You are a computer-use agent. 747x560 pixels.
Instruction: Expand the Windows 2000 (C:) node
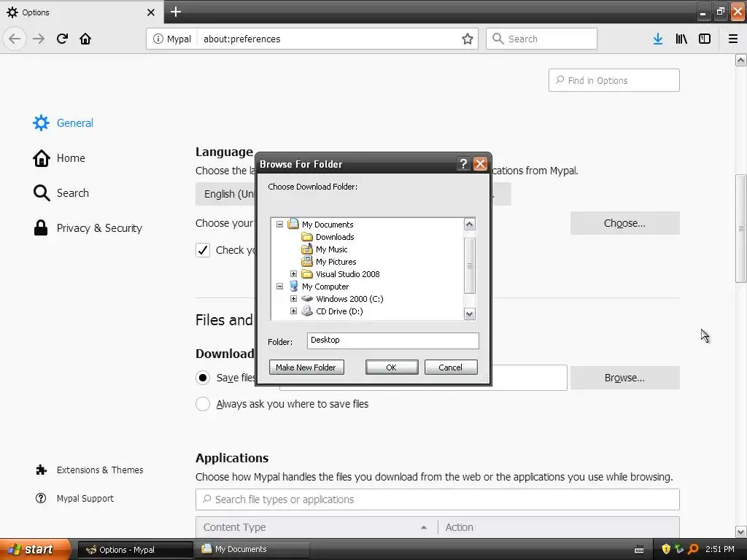click(293, 298)
